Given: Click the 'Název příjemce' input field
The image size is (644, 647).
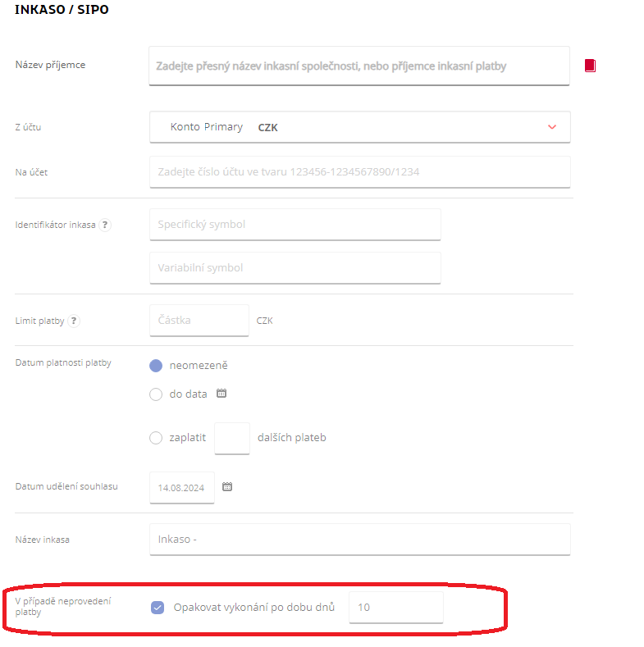Looking at the screenshot, I should point(359,66).
